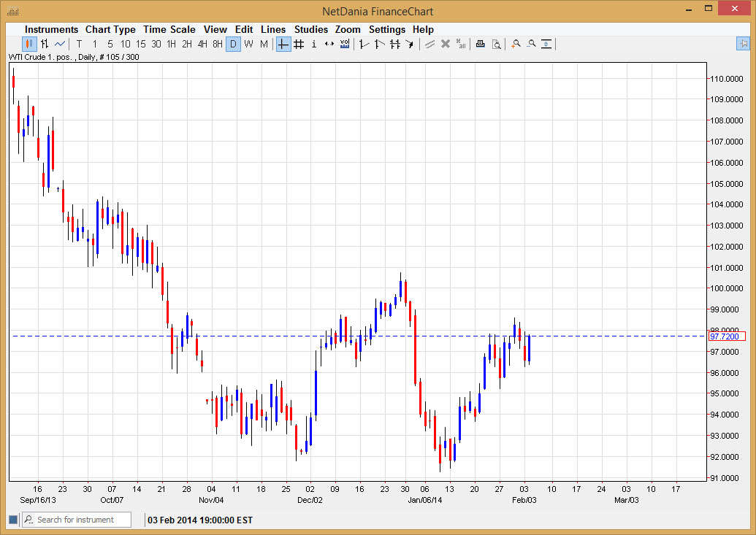
Task: Click the delete all lines icon
Action: pos(460,44)
